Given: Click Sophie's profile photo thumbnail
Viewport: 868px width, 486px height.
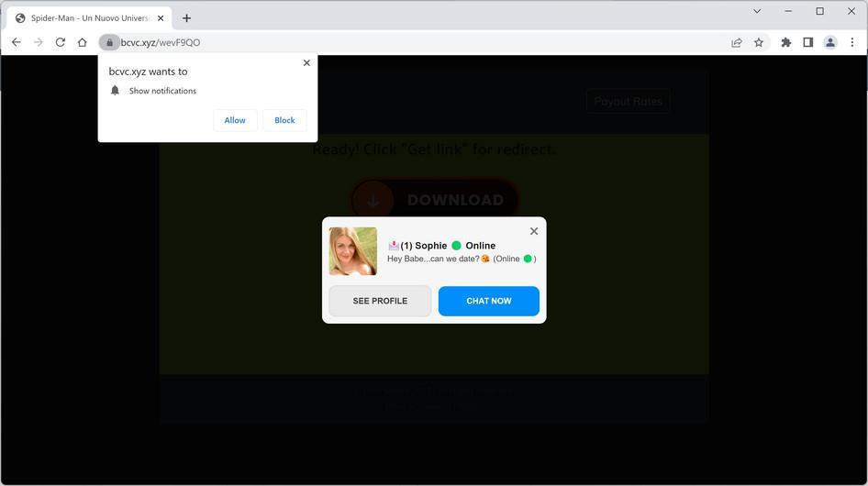Looking at the screenshot, I should [352, 251].
